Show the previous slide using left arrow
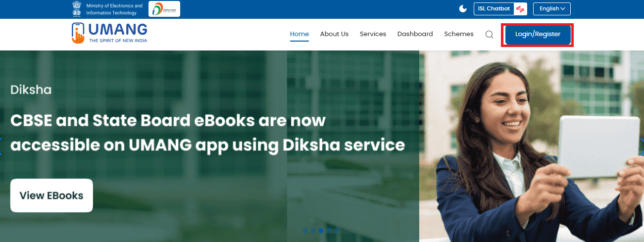Image resolution: width=644 pixels, height=242 pixels. [1, 146]
